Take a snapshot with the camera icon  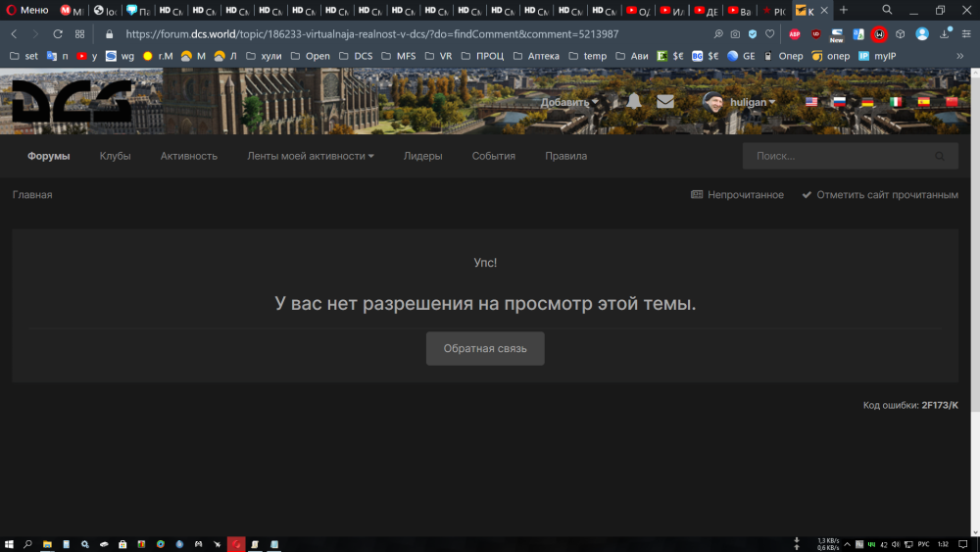click(x=735, y=34)
